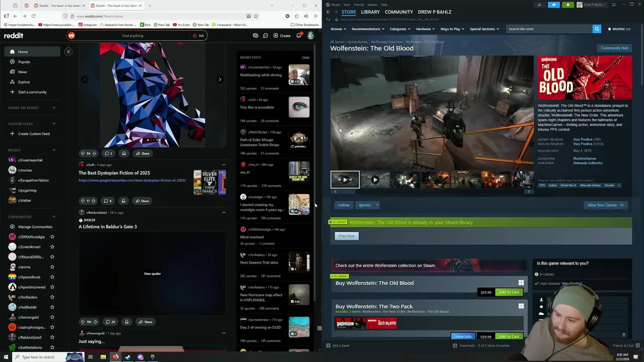Collapse Custom Feeds section
This screenshot has height=362, width=644.
click(54, 124)
